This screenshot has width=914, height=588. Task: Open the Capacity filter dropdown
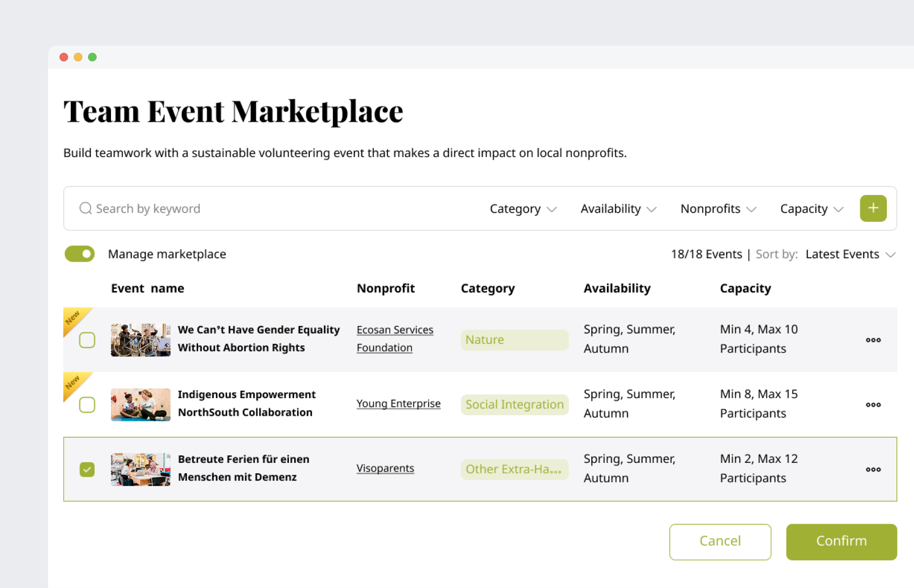pos(811,209)
